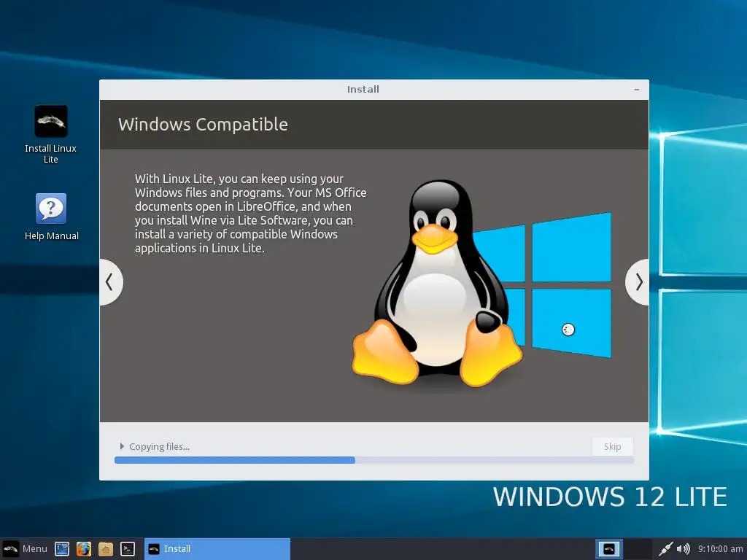Click the 9:10:00 am clock
The image size is (747, 560).
(x=720, y=549)
